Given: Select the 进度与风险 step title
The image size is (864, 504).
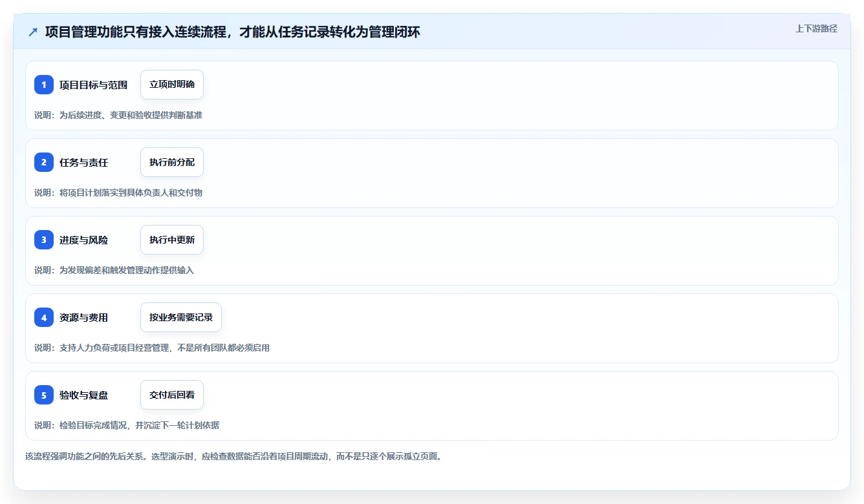Looking at the screenshot, I should coord(83,240).
